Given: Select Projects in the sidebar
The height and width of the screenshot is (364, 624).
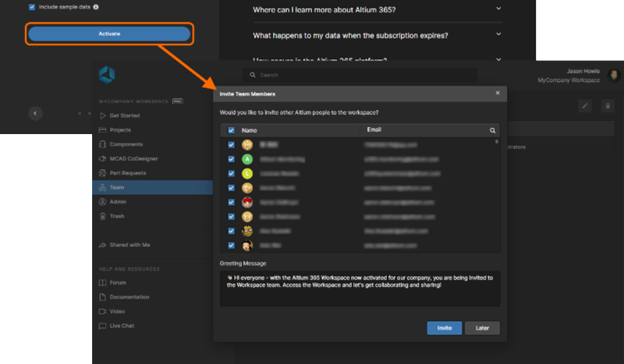Looking at the screenshot, I should (x=120, y=130).
